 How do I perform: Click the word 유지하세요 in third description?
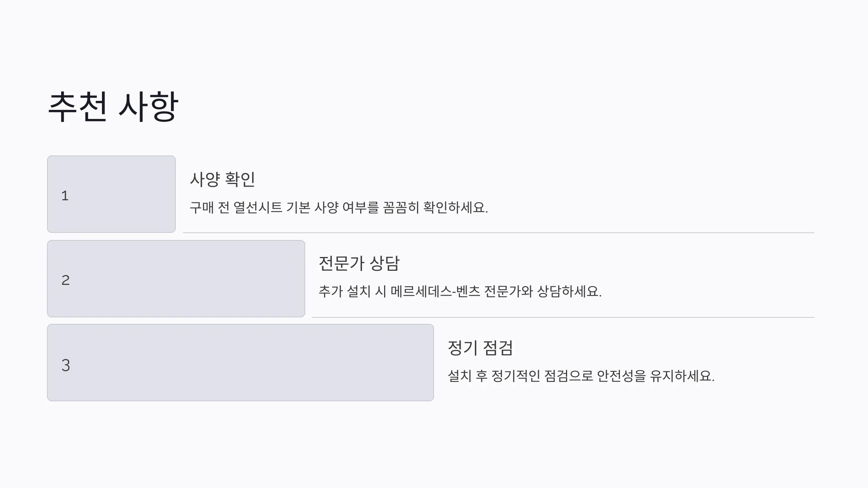pyautogui.click(x=682, y=376)
